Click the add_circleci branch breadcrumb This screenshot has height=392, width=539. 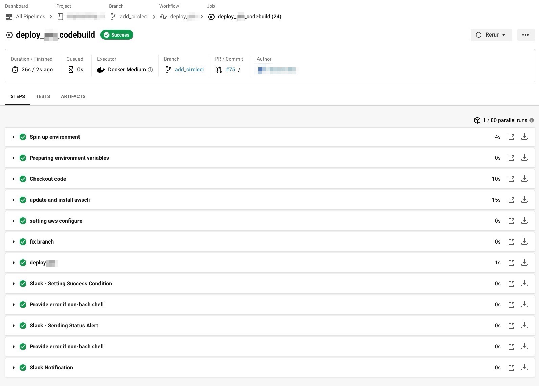pos(134,17)
